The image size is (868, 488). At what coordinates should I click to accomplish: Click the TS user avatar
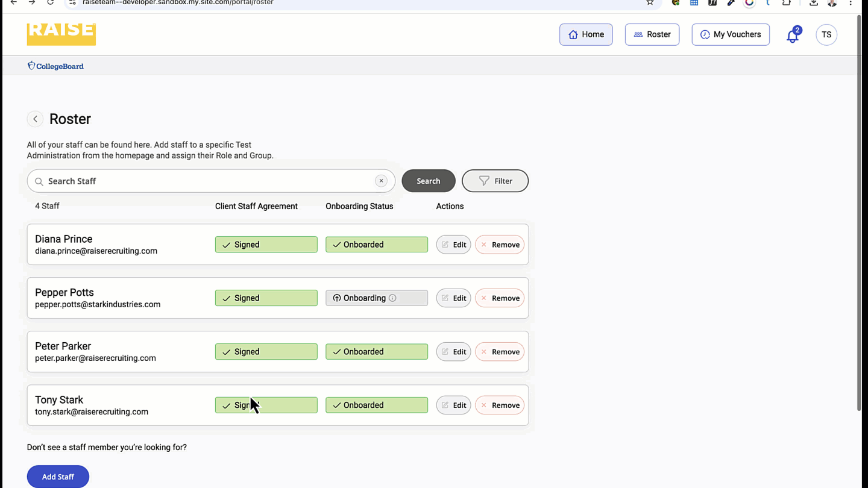[x=826, y=35]
